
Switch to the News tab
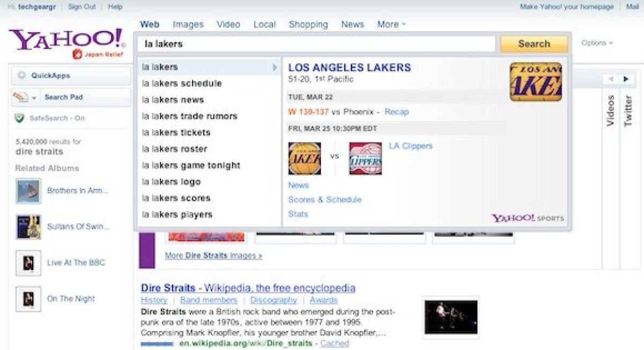[353, 24]
